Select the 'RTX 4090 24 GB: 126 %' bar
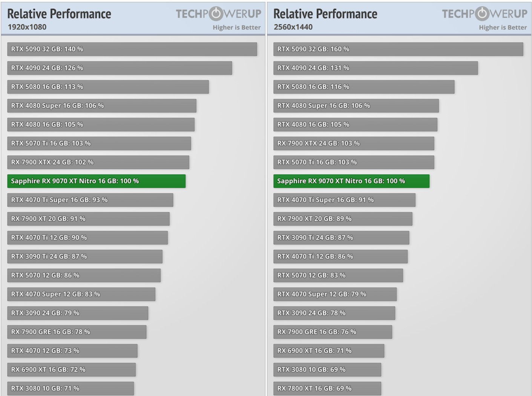The width and height of the screenshot is (532, 396). [x=120, y=68]
